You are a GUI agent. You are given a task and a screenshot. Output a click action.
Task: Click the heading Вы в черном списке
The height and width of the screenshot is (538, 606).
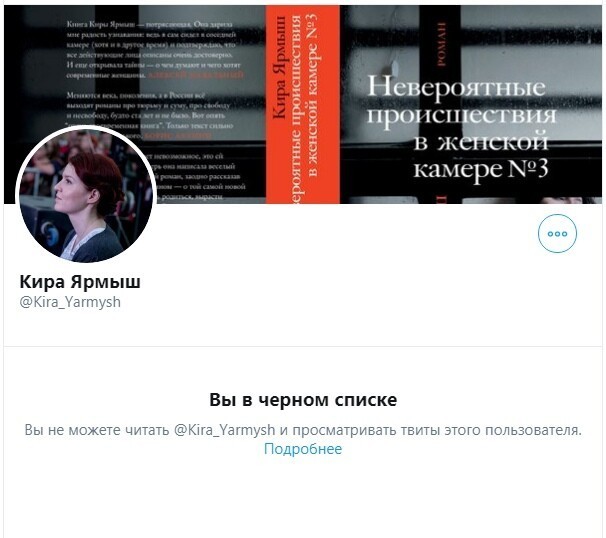tap(303, 400)
